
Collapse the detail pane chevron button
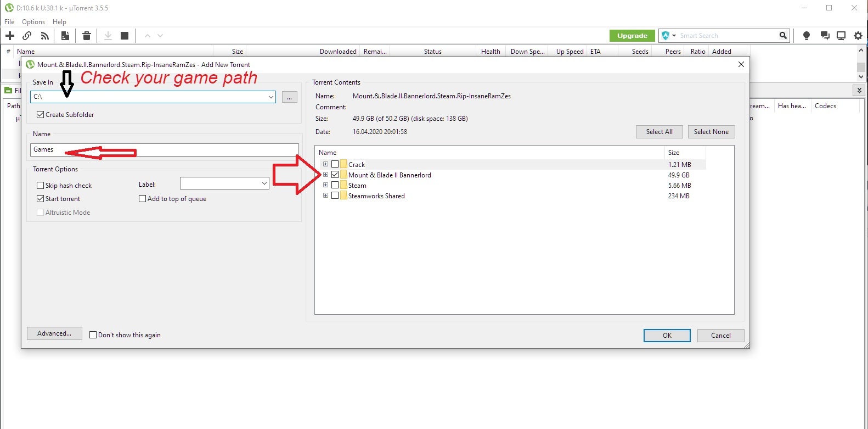(859, 90)
